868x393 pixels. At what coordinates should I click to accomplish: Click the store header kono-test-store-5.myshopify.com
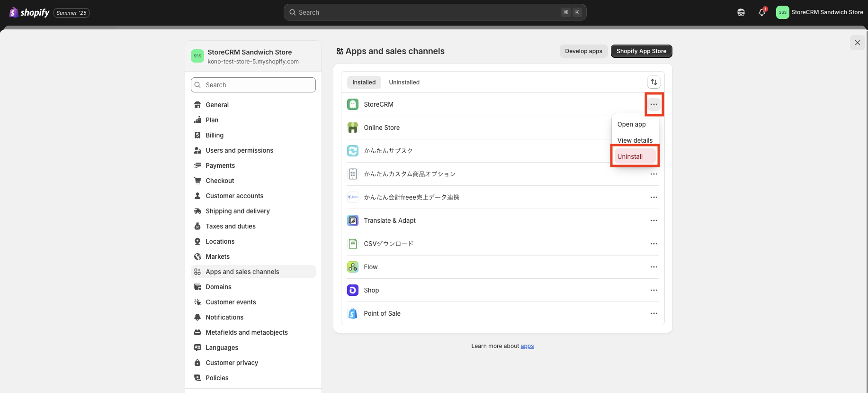tap(253, 62)
